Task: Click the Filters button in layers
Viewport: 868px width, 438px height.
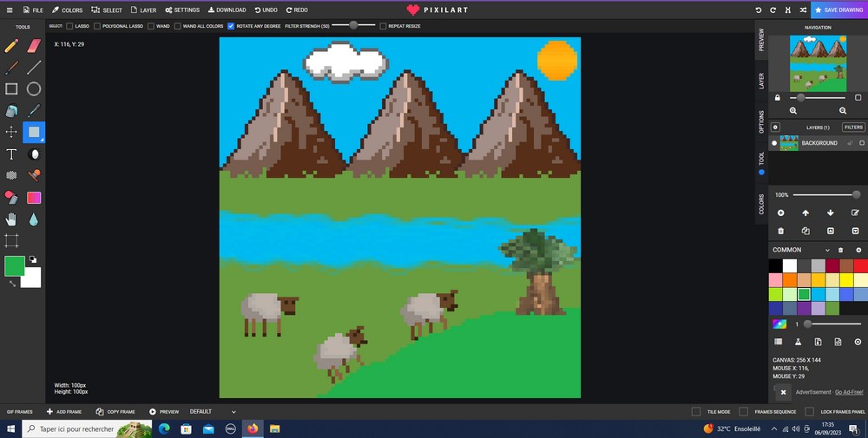Action: 853,127
